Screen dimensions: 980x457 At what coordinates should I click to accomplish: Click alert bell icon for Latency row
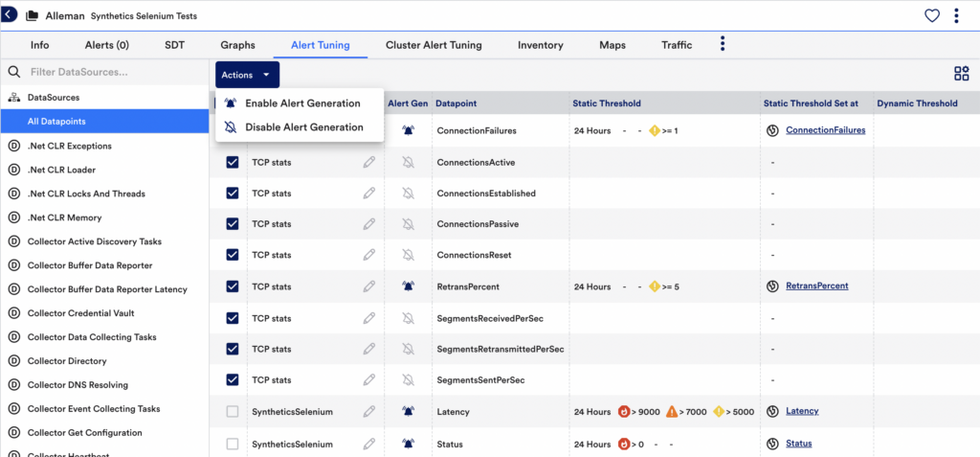tap(409, 412)
